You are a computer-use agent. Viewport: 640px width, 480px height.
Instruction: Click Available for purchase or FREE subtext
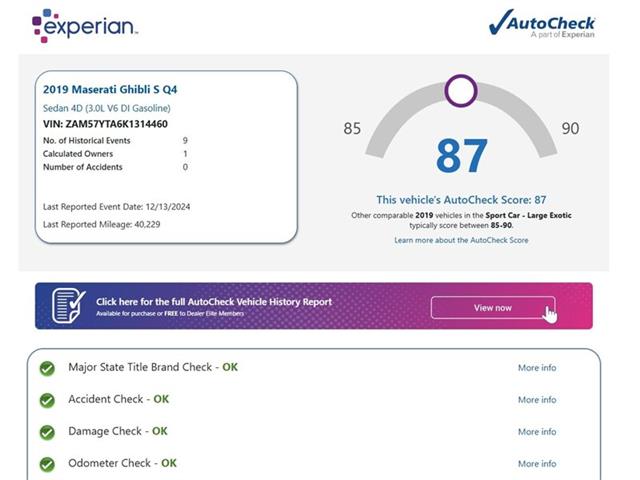pos(170,313)
